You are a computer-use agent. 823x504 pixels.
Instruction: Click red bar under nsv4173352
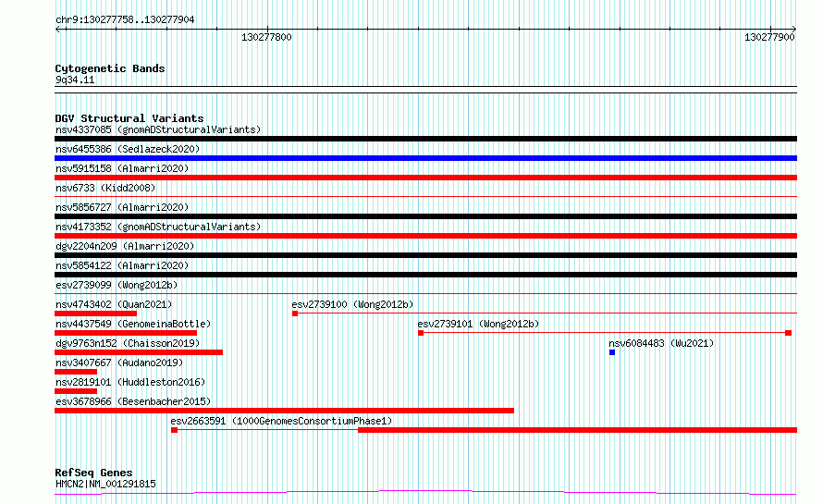pyautogui.click(x=425, y=236)
